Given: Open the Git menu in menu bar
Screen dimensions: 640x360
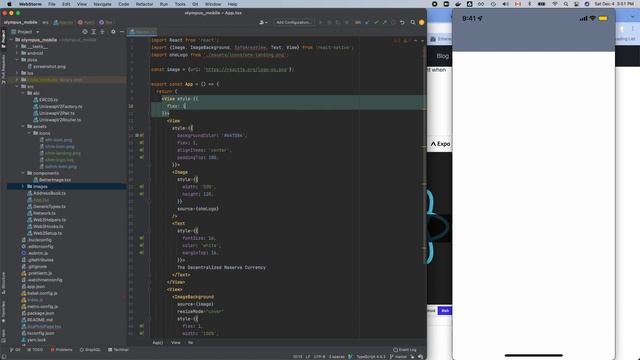Looking at the screenshot, I should 195,4.
